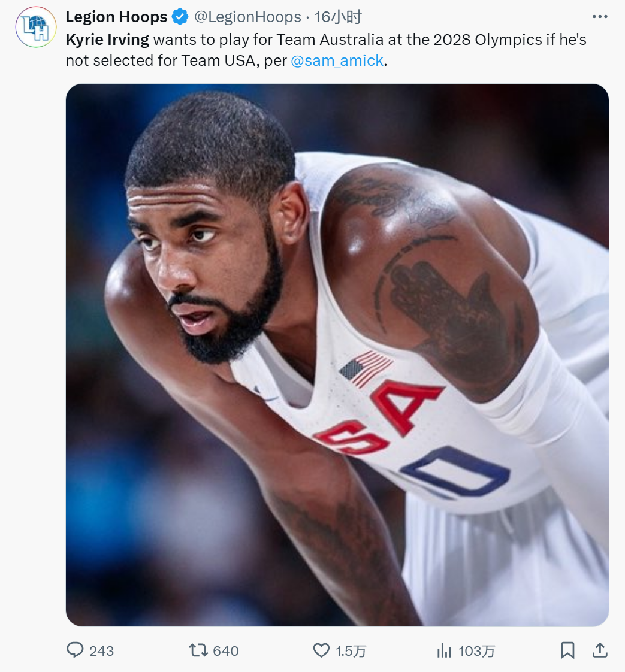Click the 1.5万 likes count
This screenshot has width=625, height=672.
[x=351, y=651]
